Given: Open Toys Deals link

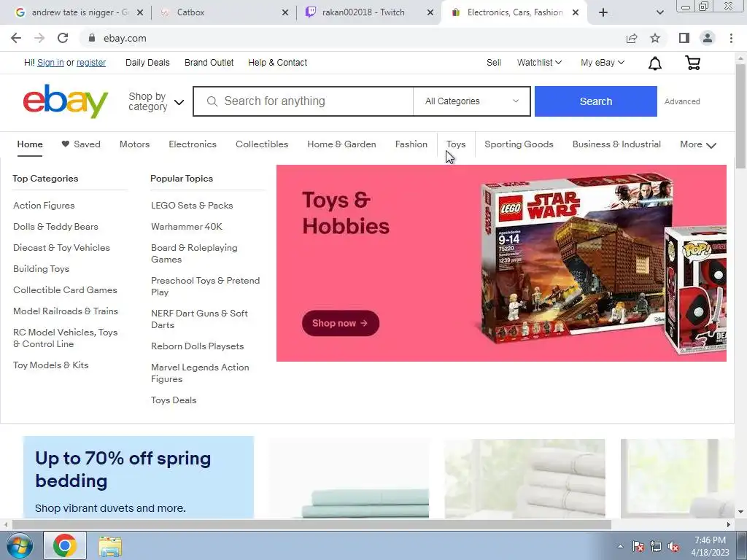Looking at the screenshot, I should click(174, 400).
